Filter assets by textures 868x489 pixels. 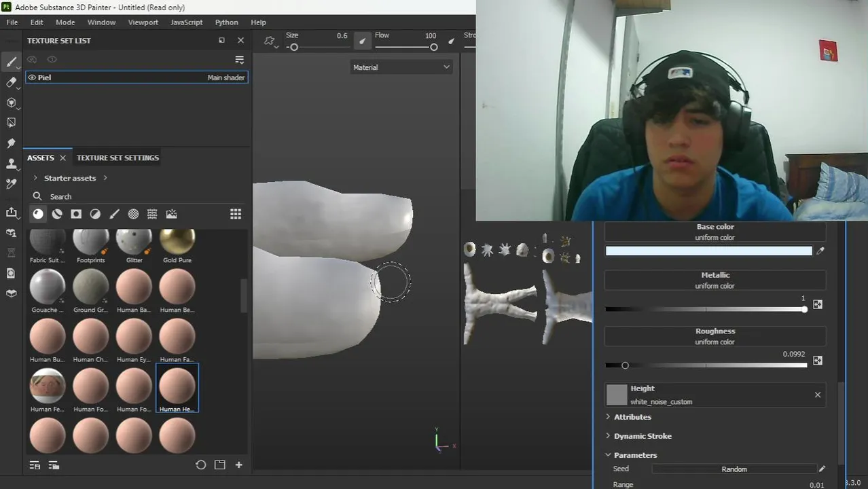[152, 214]
